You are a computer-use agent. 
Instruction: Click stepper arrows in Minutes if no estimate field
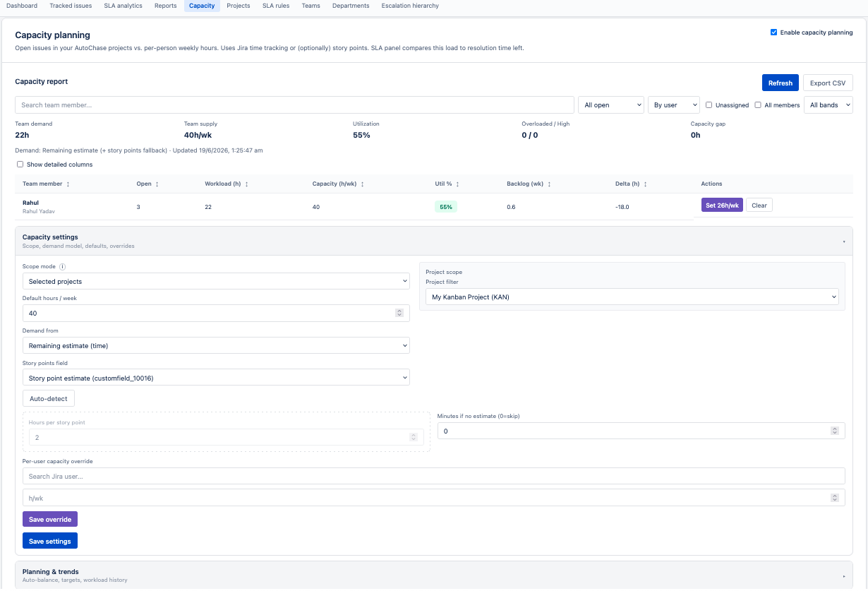[835, 431]
